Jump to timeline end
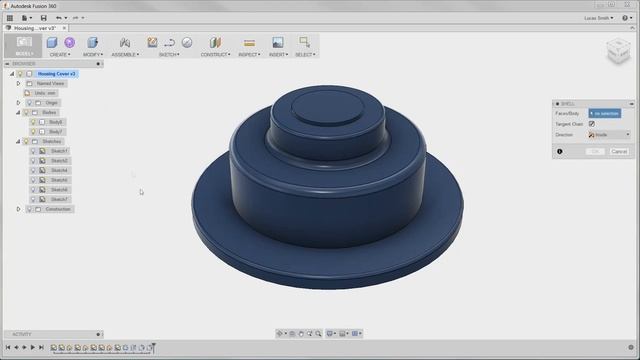The height and width of the screenshot is (360, 640). click(x=41, y=347)
